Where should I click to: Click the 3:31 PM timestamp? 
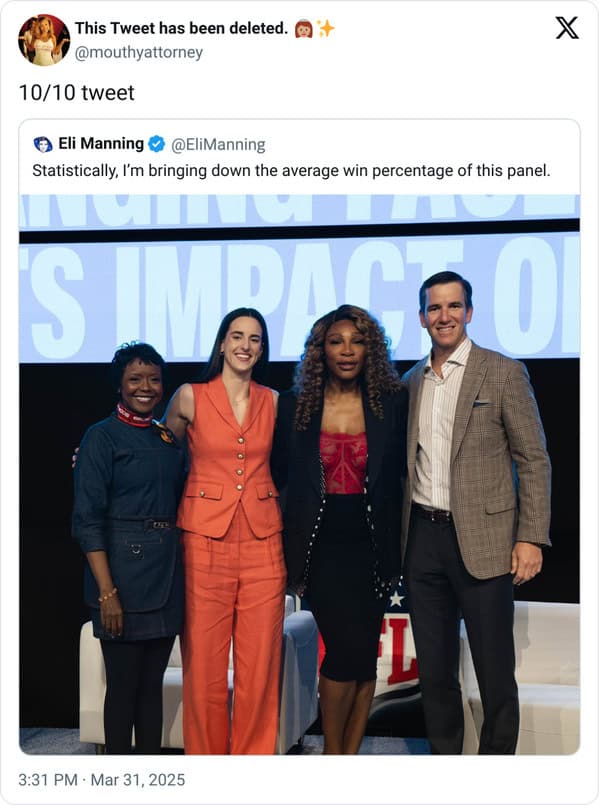(48, 780)
